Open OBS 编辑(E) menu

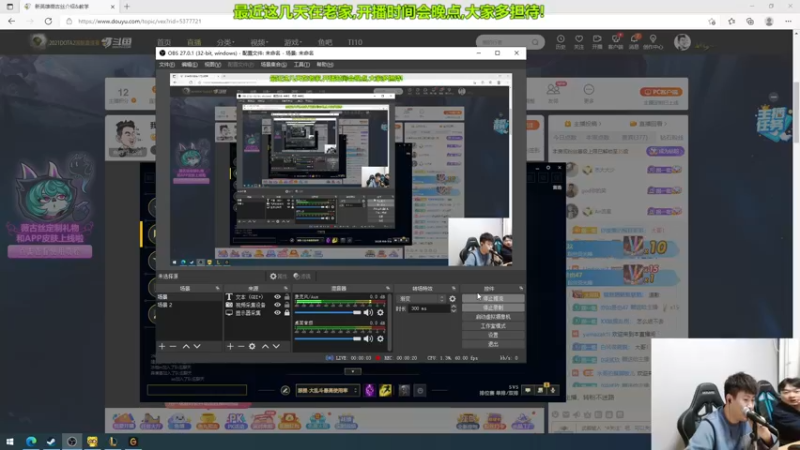coord(189,65)
